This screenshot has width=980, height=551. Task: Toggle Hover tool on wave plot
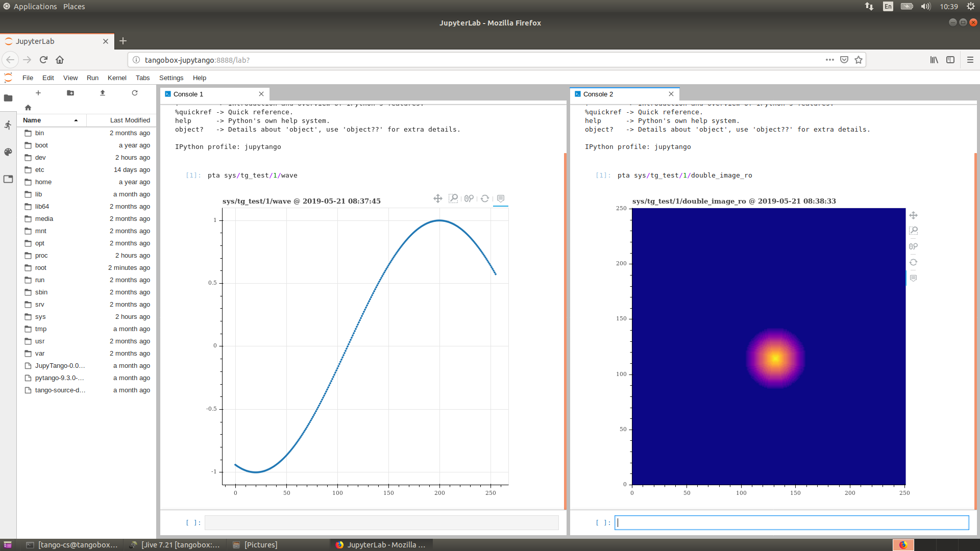[501, 198]
